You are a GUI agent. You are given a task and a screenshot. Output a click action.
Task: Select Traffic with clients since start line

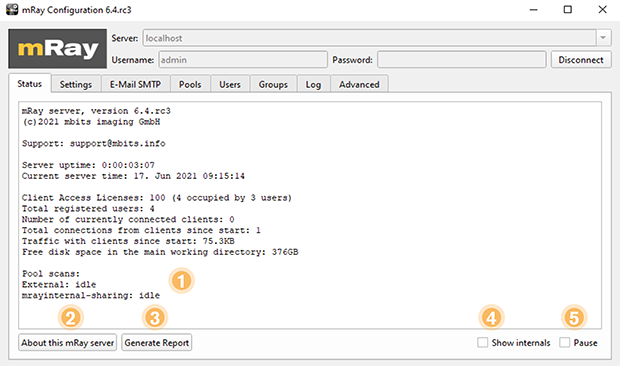point(128,241)
